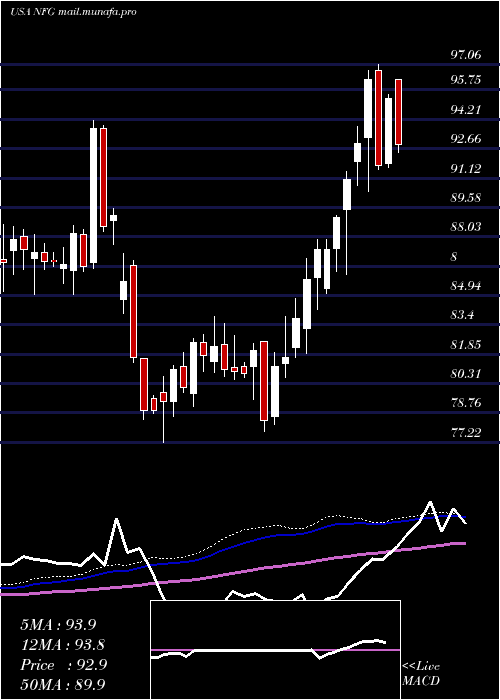500x700 pixels.
Task: Select the 78.76 price axis label
Action: point(466,403)
